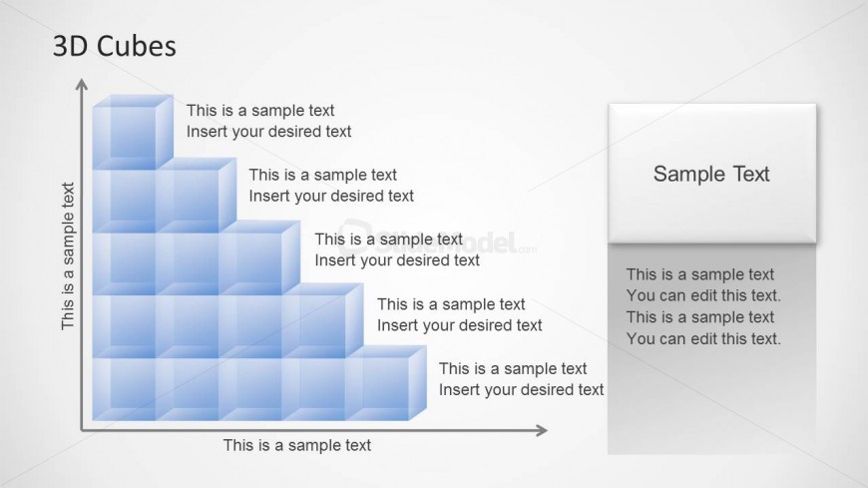Screen dimensions: 868x488
Task: Click the text label beside the bottom cube row
Action: point(521,379)
